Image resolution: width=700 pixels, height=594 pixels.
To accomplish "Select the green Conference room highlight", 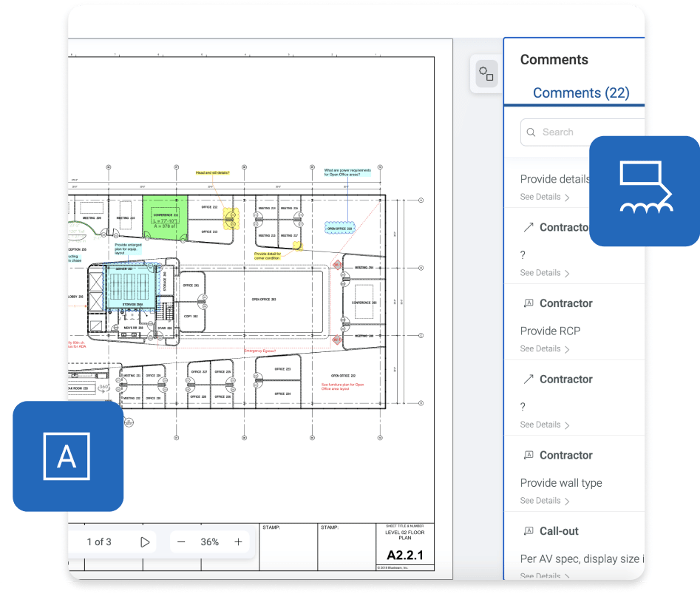I will click(x=165, y=217).
